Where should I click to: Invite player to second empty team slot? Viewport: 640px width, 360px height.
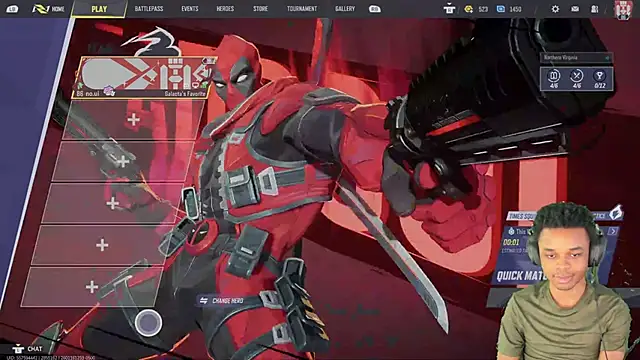coord(123,161)
